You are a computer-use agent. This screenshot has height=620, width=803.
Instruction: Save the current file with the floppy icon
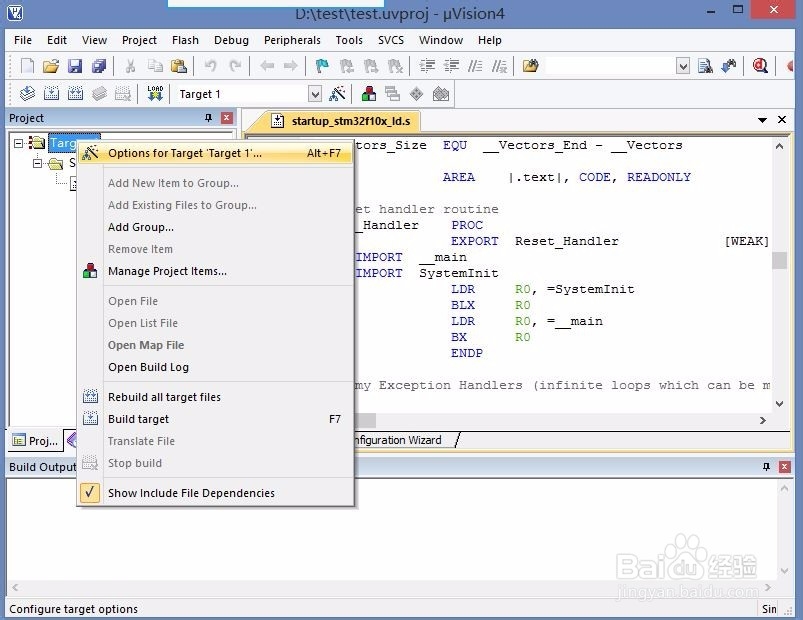[x=75, y=66]
